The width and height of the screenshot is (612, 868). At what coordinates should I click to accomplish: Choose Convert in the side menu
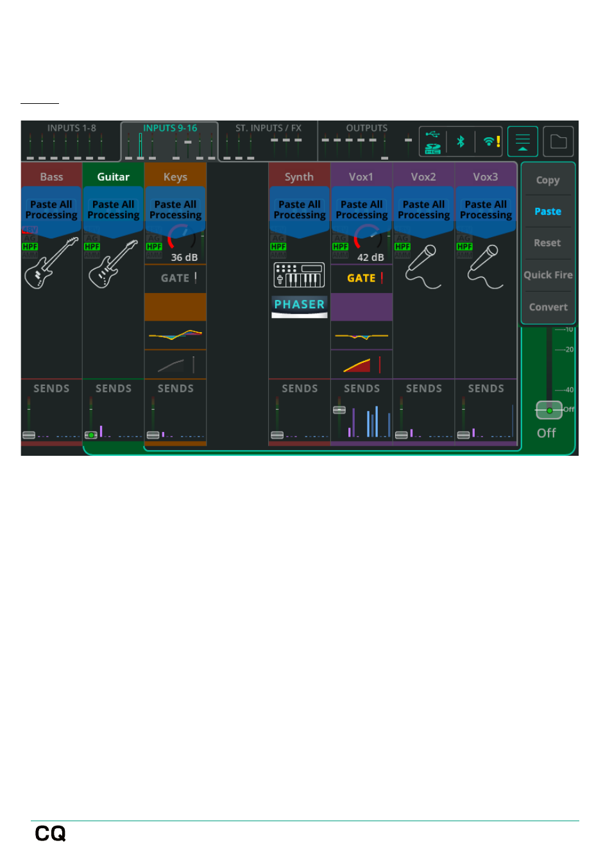pos(548,307)
